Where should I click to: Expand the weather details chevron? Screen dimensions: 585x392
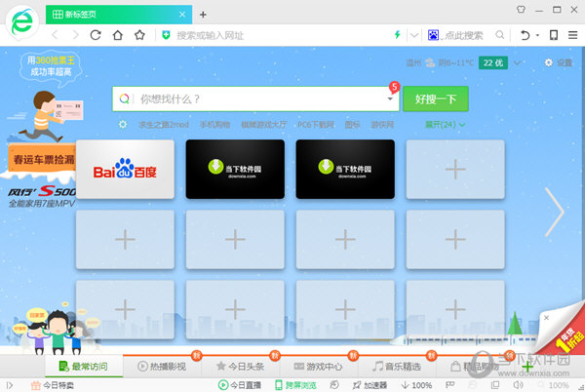(x=517, y=62)
